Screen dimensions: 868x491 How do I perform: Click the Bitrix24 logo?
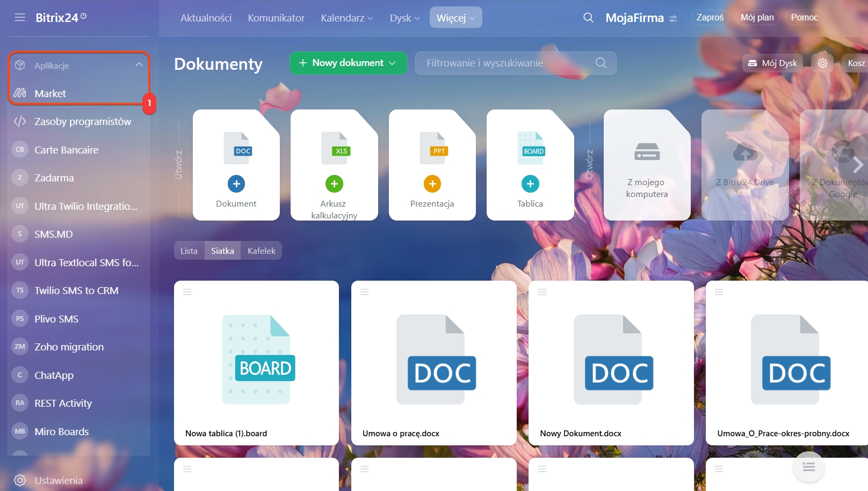point(61,18)
